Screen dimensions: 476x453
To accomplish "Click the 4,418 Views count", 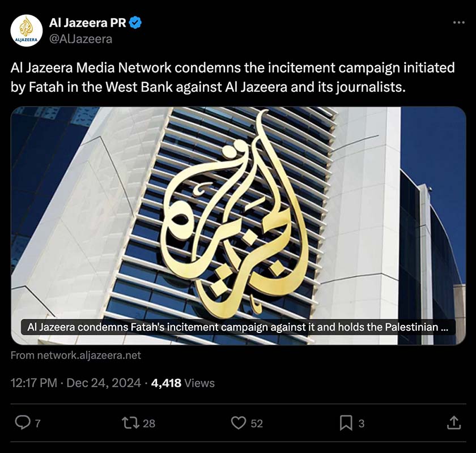I will pyautogui.click(x=182, y=383).
